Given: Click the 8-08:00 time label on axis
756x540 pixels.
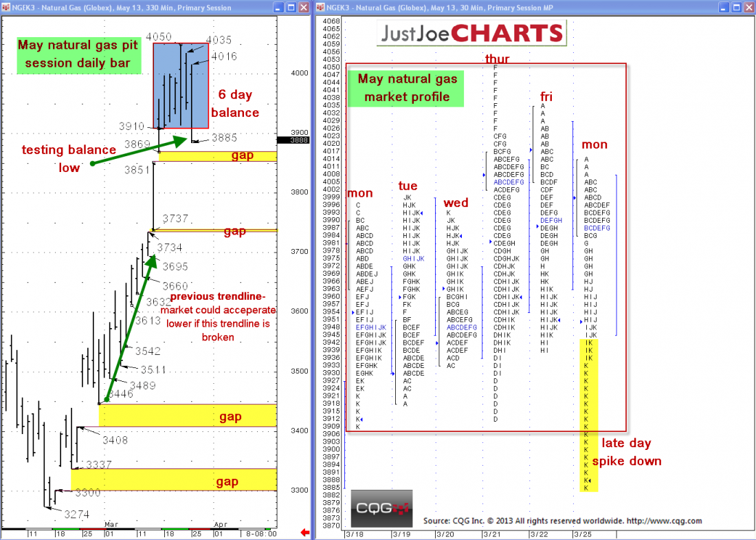Looking at the screenshot, I should pos(262,533).
